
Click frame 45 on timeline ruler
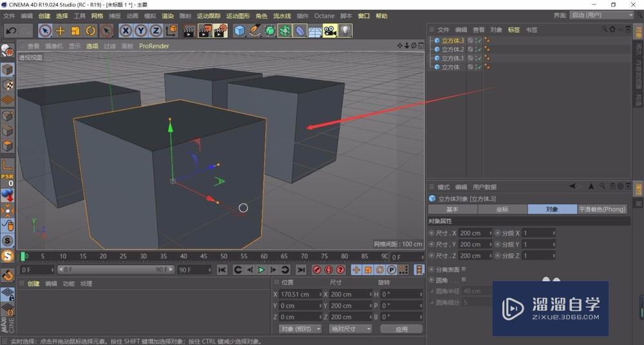(204, 256)
